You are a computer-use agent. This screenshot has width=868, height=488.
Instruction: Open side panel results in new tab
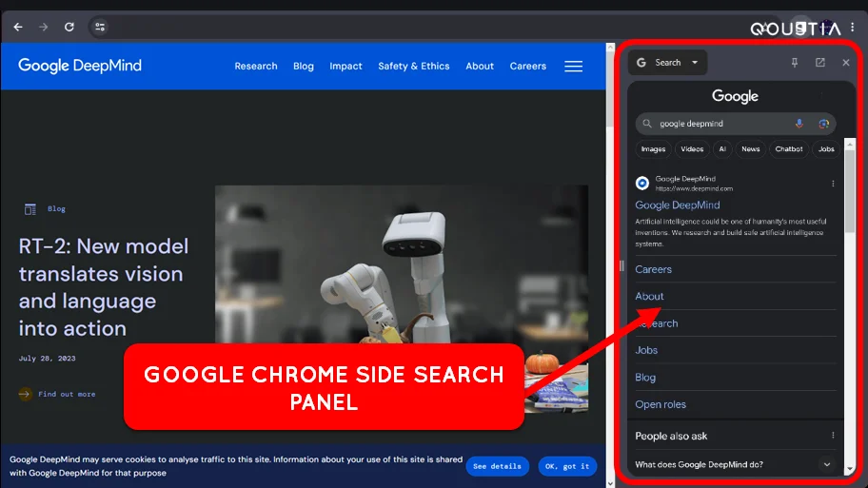click(x=819, y=63)
